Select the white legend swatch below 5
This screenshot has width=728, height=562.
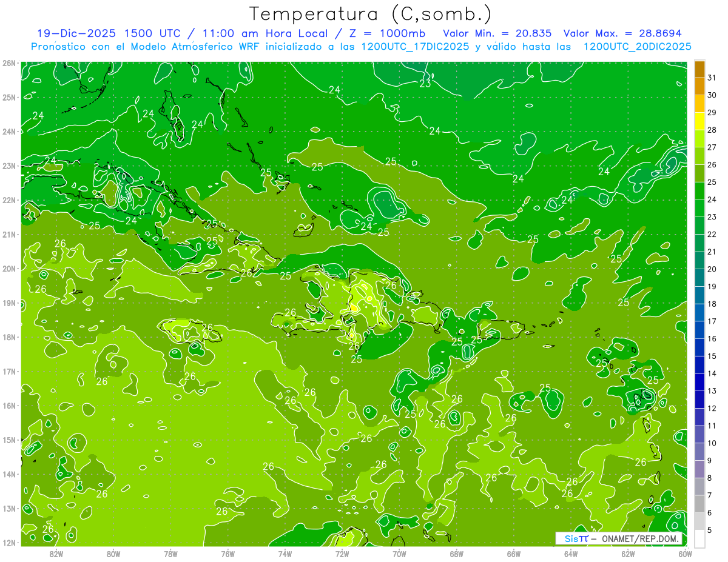(700, 538)
